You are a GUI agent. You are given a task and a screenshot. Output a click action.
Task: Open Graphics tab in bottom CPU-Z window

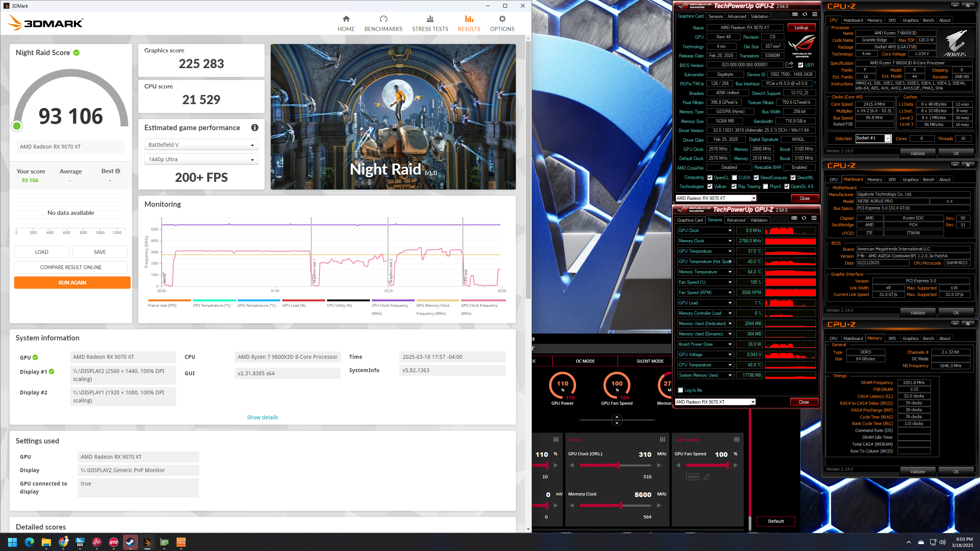pos(910,338)
